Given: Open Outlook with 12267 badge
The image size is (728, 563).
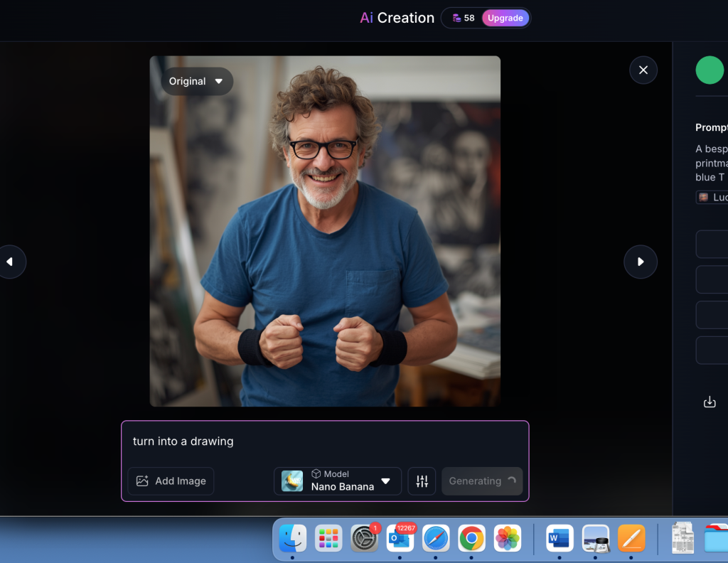Looking at the screenshot, I should (400, 539).
